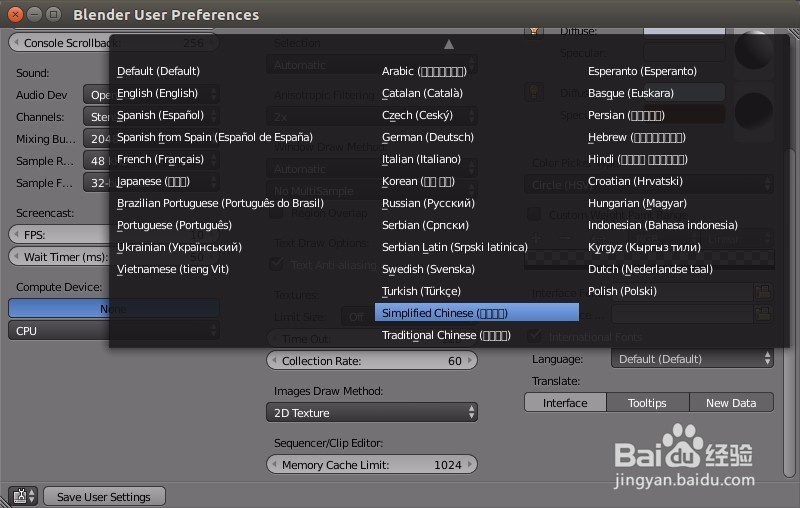
Task: Pick Japanese from language menu
Action: (x=153, y=181)
